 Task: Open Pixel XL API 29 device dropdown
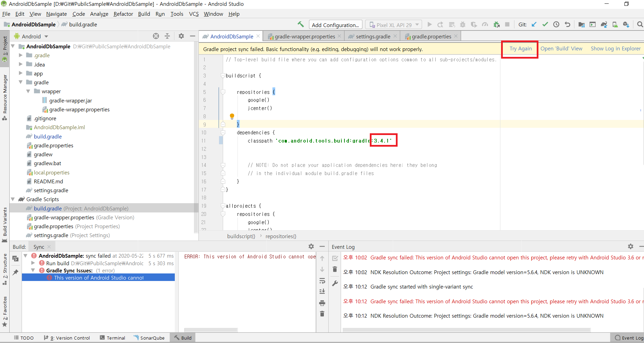[394, 25]
